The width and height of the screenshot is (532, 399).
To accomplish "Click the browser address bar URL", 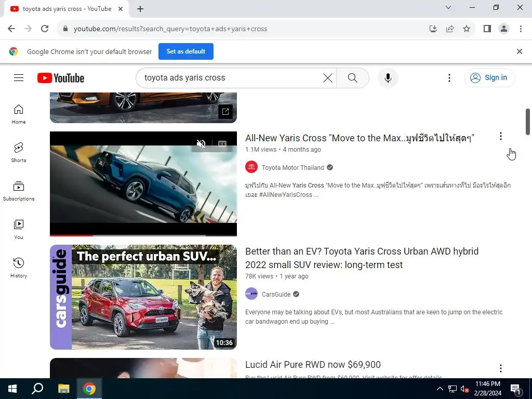I will [170, 29].
